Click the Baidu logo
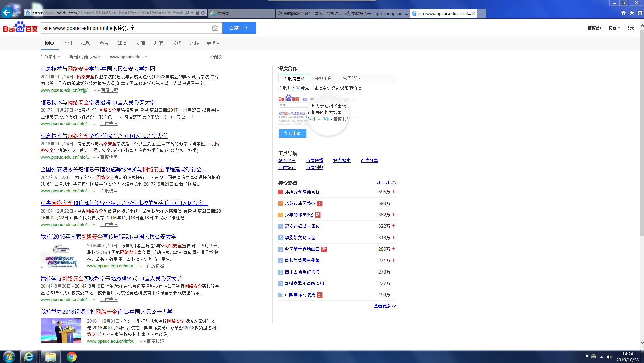Image resolution: width=644 pixels, height=363 pixels. [20, 28]
